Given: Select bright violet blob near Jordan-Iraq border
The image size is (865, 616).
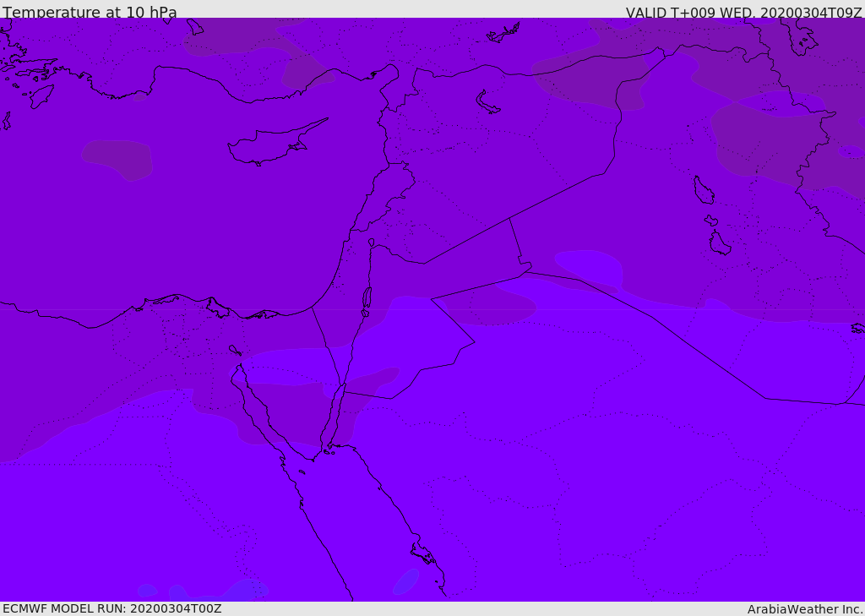Looking at the screenshot, I should (591, 266).
